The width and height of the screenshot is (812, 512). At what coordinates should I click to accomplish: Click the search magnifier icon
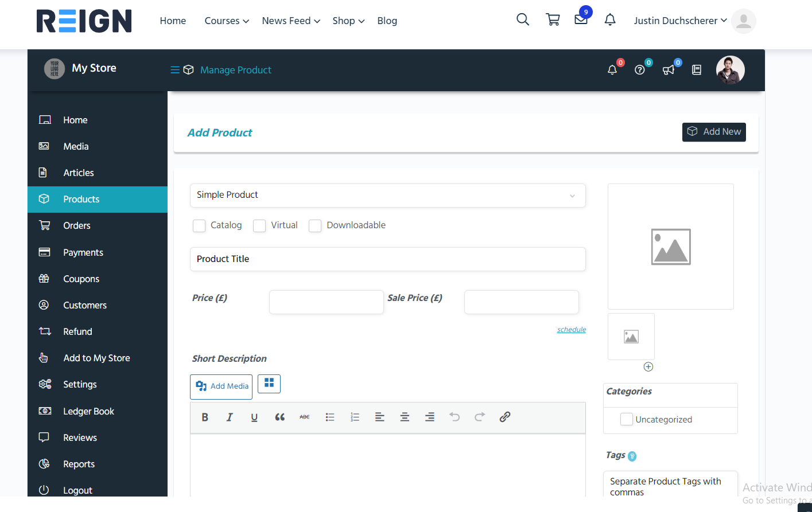[x=522, y=19]
